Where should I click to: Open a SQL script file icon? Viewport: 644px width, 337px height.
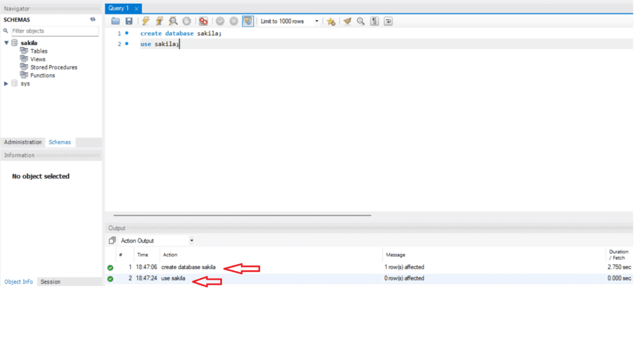click(x=116, y=21)
